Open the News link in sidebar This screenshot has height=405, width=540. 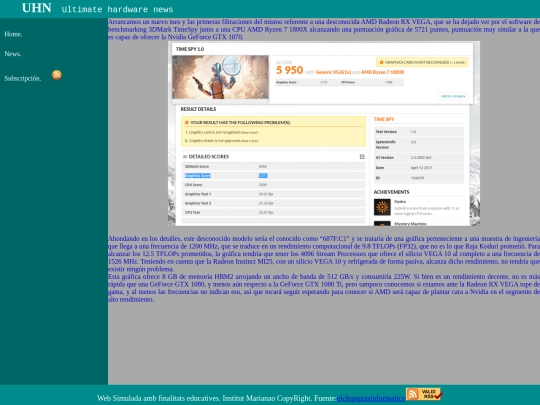(x=13, y=54)
